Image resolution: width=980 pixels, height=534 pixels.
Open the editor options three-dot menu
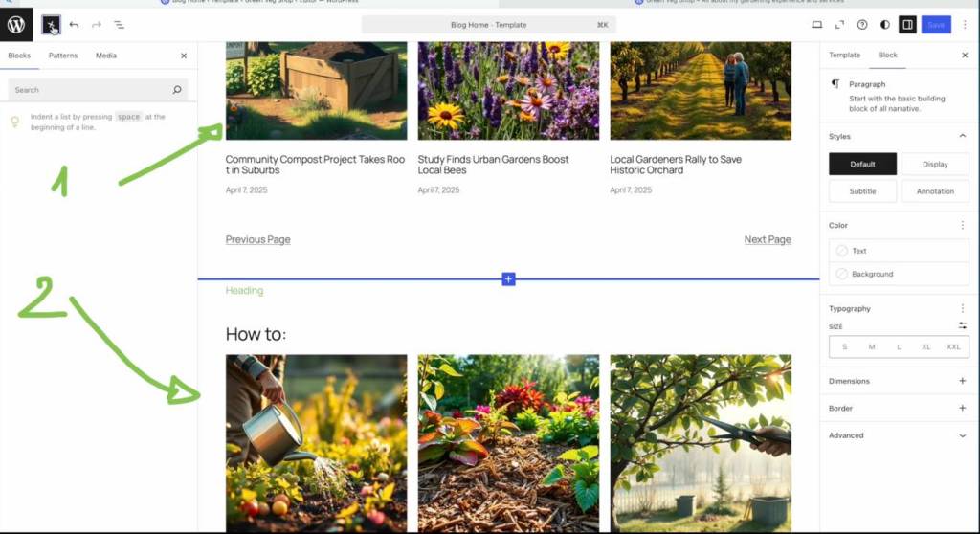click(x=965, y=24)
